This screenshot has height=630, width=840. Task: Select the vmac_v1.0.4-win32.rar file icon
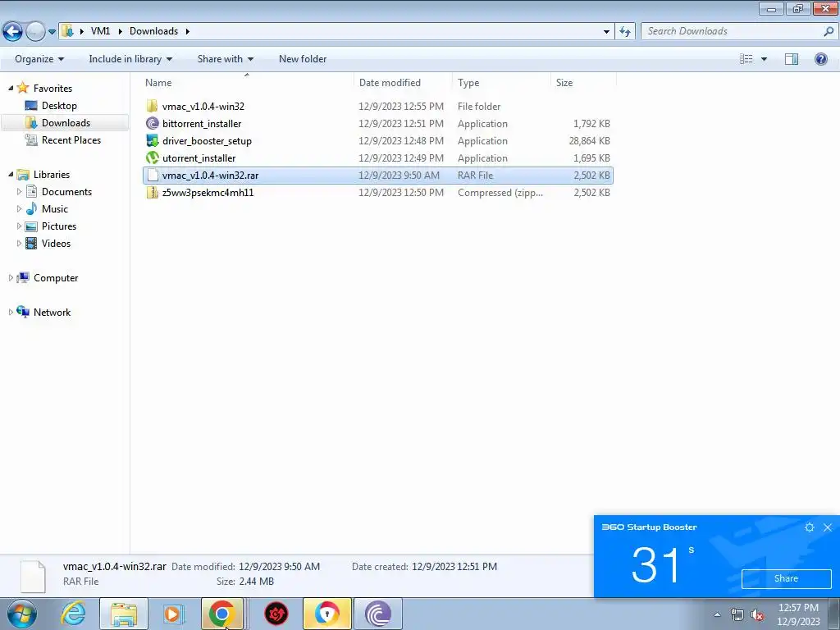pos(152,176)
